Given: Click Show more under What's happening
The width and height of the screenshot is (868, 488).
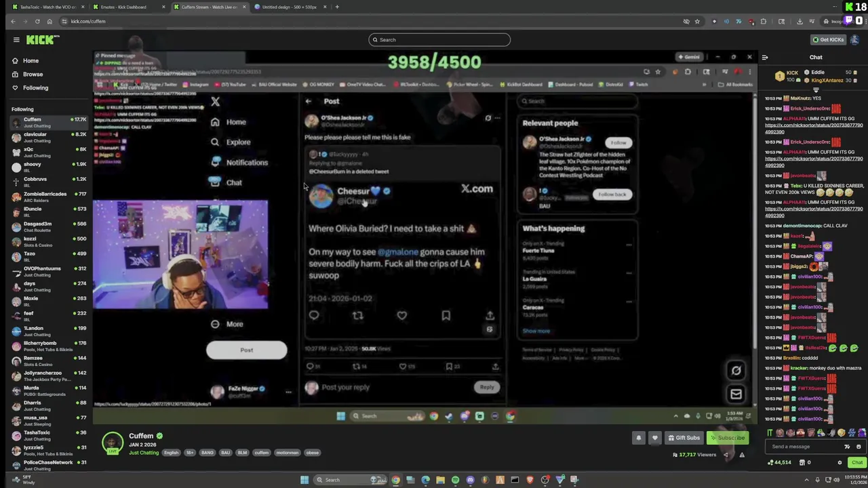Looking at the screenshot, I should click(x=536, y=331).
